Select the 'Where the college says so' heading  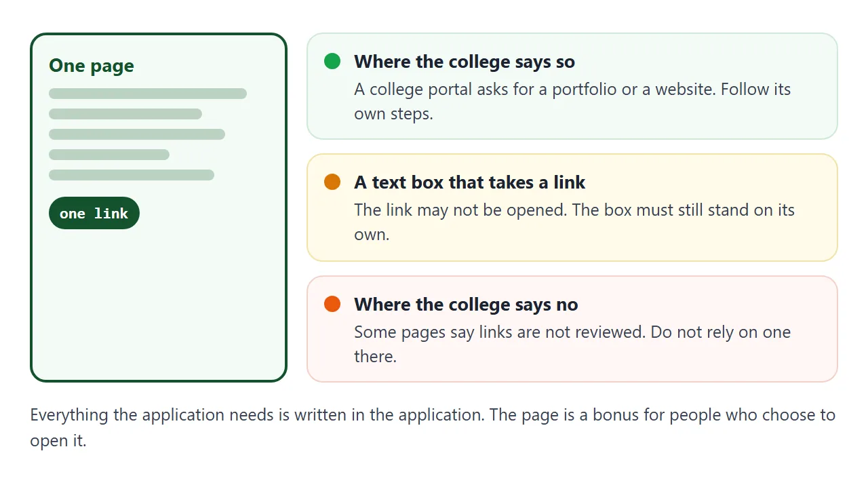pyautogui.click(x=465, y=62)
